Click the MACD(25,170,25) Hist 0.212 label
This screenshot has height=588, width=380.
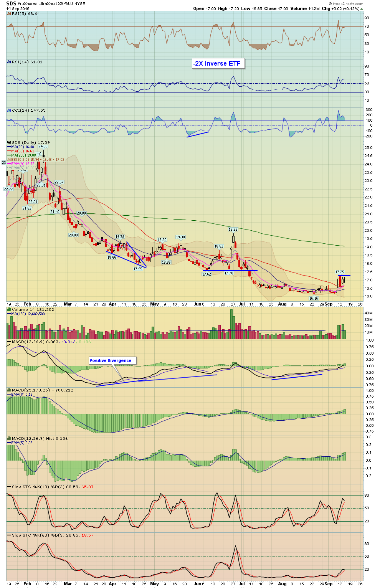(43, 390)
